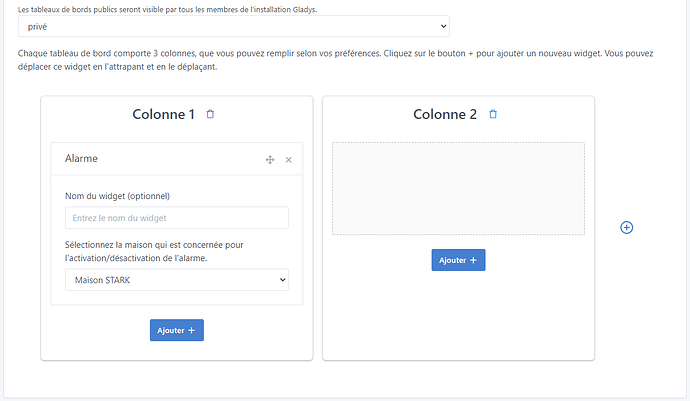Delete Colonne 1 with its trash icon
Viewport: 690px width, 401px height.
pos(210,115)
